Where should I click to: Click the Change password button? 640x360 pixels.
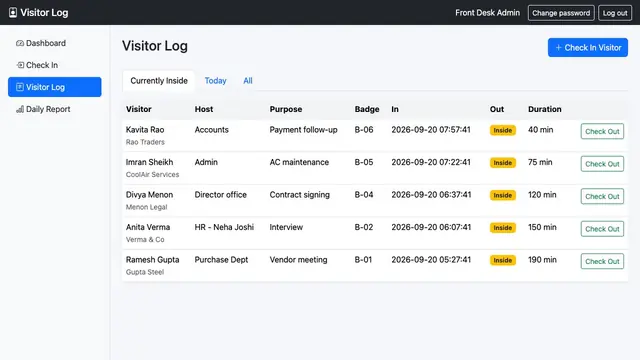(561, 13)
